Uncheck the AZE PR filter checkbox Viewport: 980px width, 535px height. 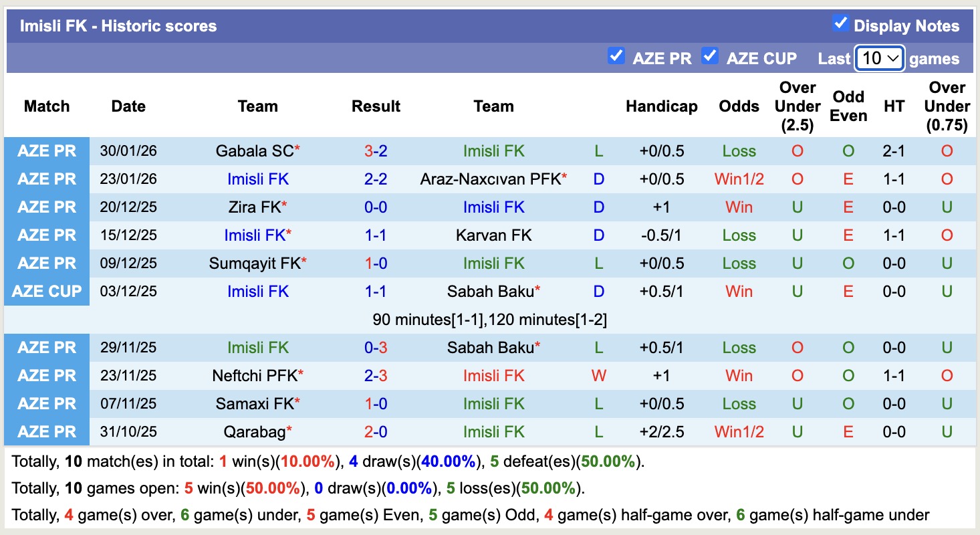[616, 56]
